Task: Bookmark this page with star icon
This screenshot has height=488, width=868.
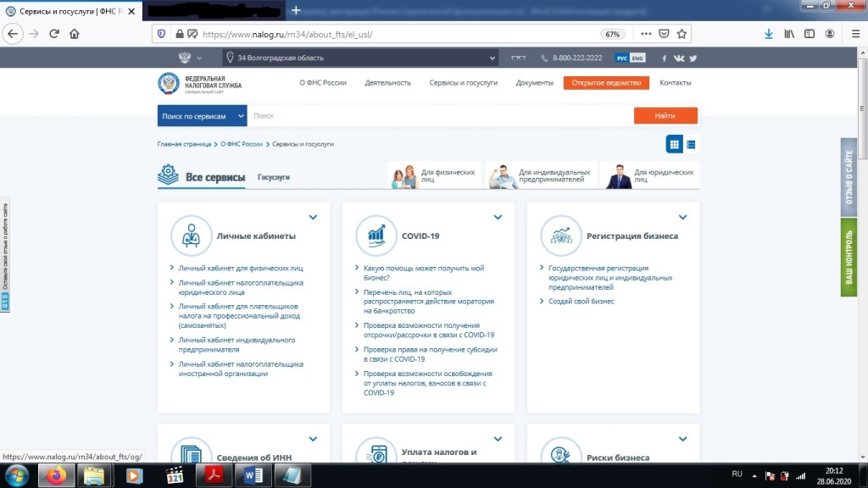Action: (x=682, y=34)
